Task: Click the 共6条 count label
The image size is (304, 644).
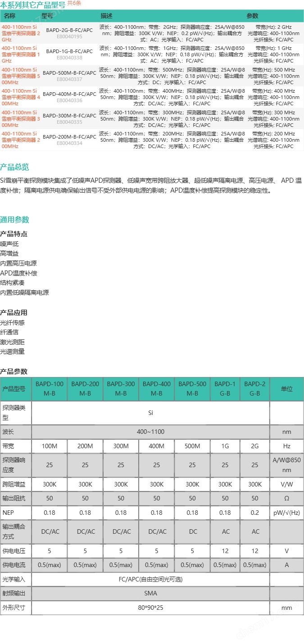Action: tap(74, 3)
